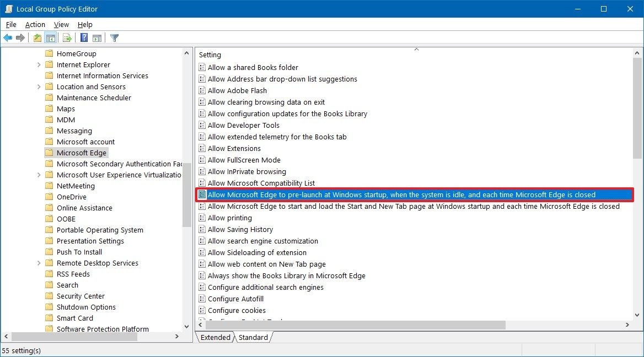Screen dimensions: 644x357
Task: Select Configure additional search engines setting
Action: pyautogui.click(x=266, y=287)
